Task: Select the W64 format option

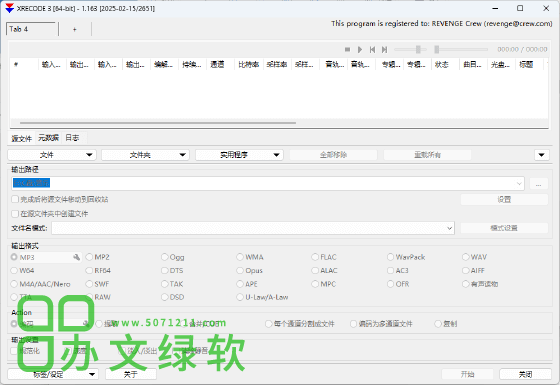Action: [x=22, y=271]
